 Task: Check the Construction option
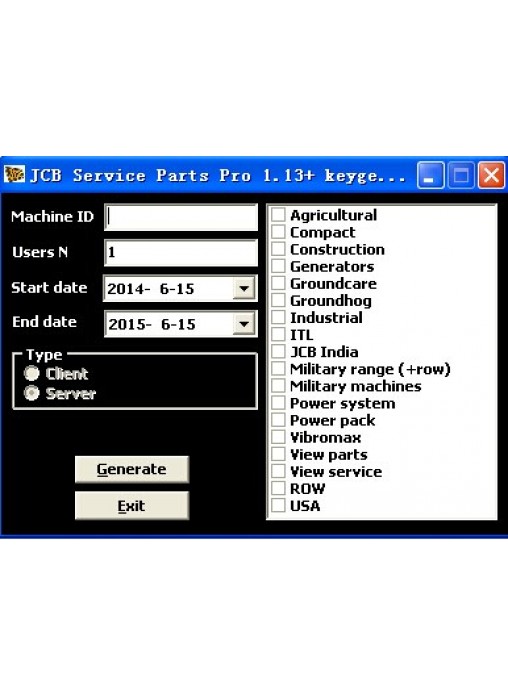click(278, 249)
